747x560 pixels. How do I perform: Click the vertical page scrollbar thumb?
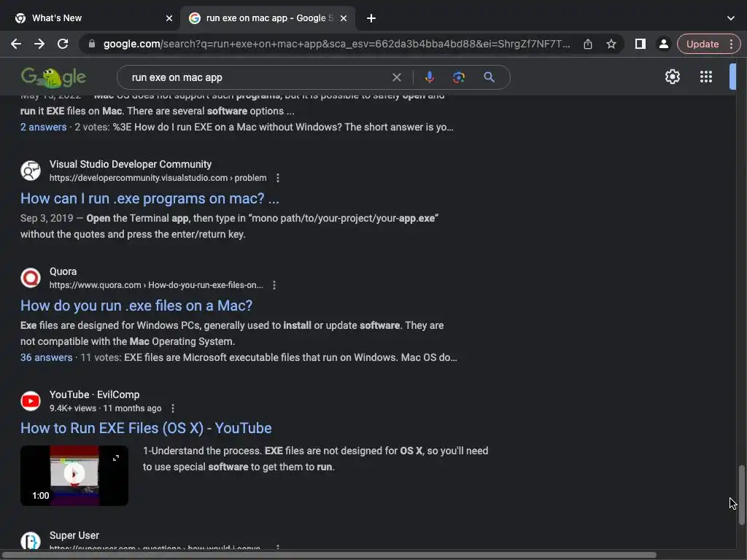[x=741, y=495]
